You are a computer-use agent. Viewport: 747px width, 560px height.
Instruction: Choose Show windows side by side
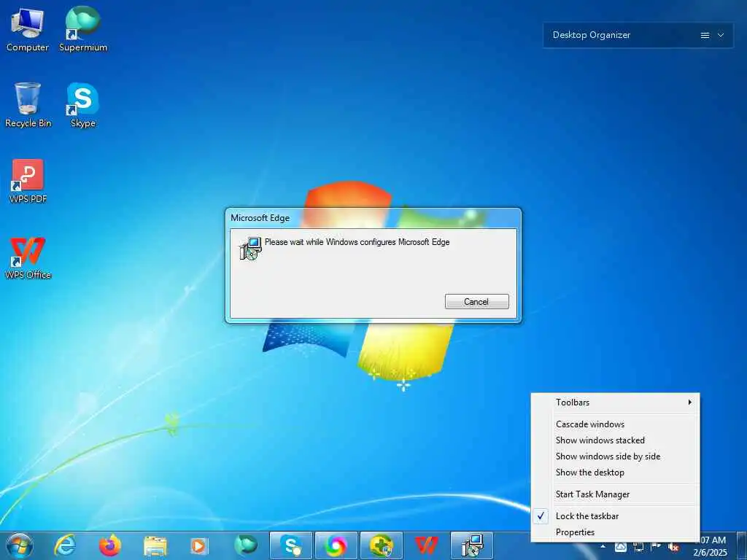coord(615,456)
